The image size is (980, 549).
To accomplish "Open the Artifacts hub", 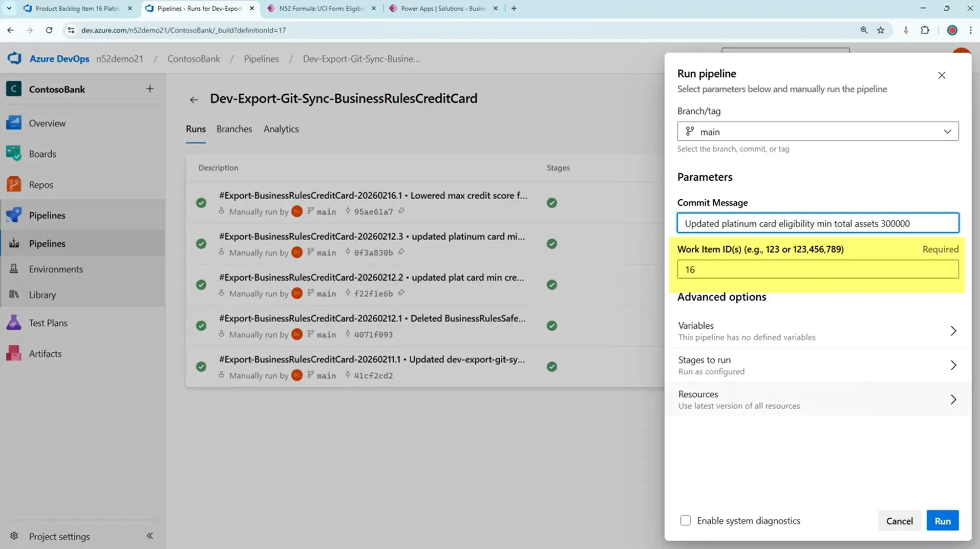I will [x=45, y=353].
